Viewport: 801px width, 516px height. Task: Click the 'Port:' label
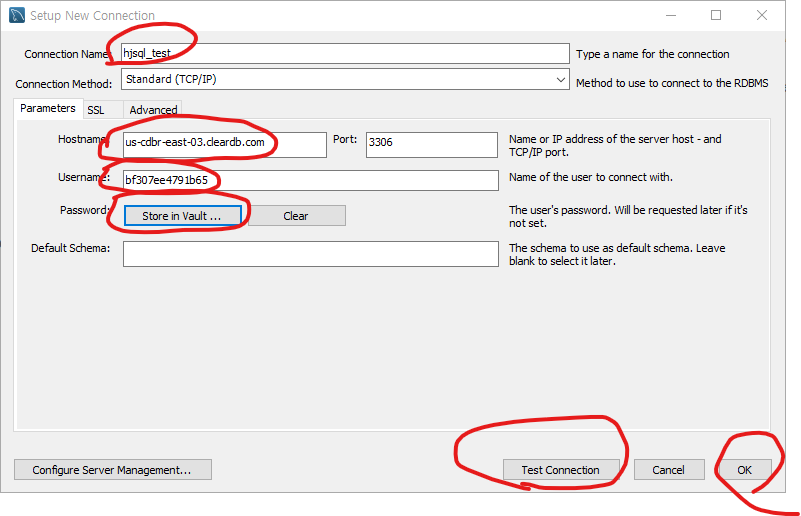tap(345, 139)
